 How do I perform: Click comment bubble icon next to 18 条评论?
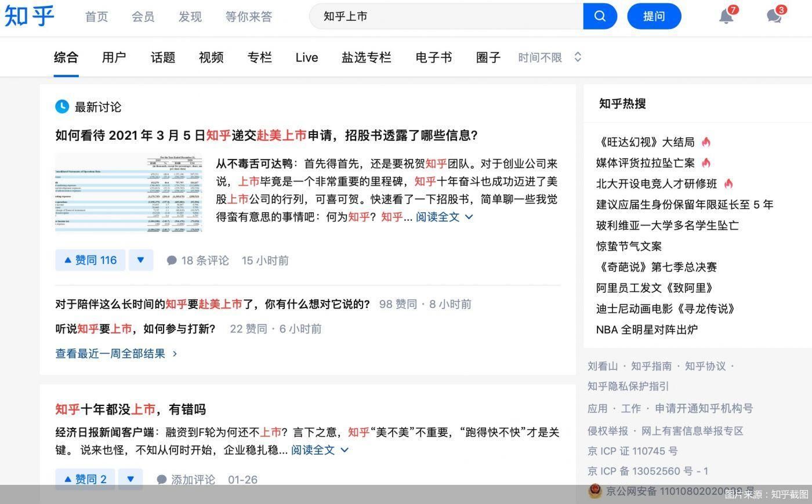(172, 260)
